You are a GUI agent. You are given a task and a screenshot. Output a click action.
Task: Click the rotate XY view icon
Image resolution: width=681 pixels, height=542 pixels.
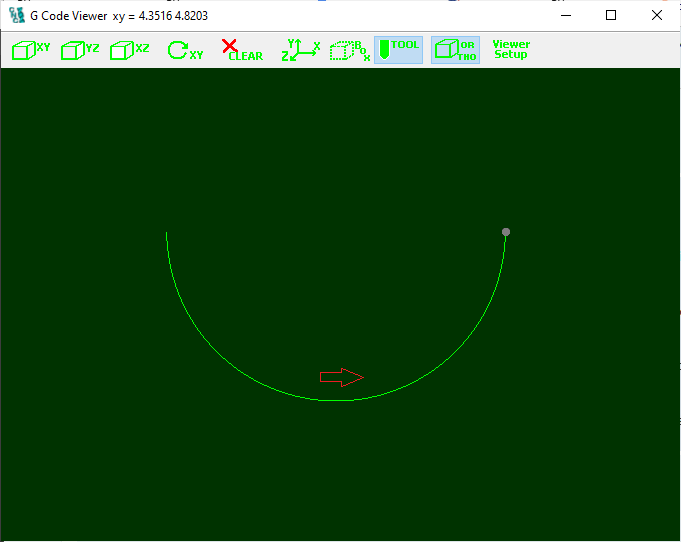pyautogui.click(x=184, y=50)
